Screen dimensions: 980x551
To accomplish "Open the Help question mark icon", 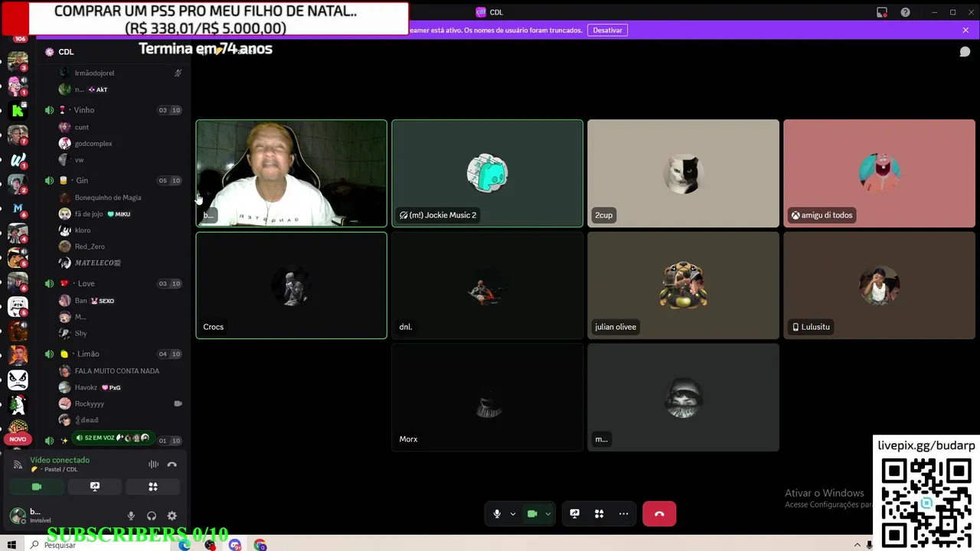I will tap(906, 12).
